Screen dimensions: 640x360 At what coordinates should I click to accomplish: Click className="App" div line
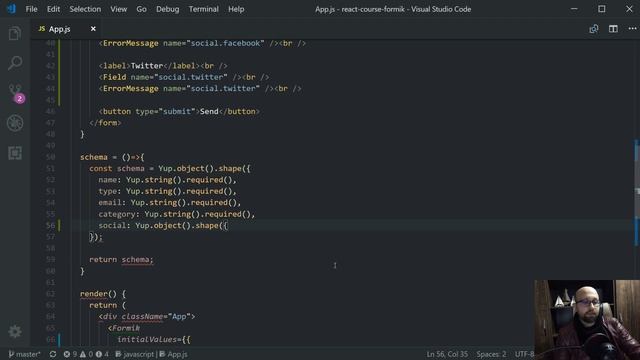pyautogui.click(x=147, y=316)
